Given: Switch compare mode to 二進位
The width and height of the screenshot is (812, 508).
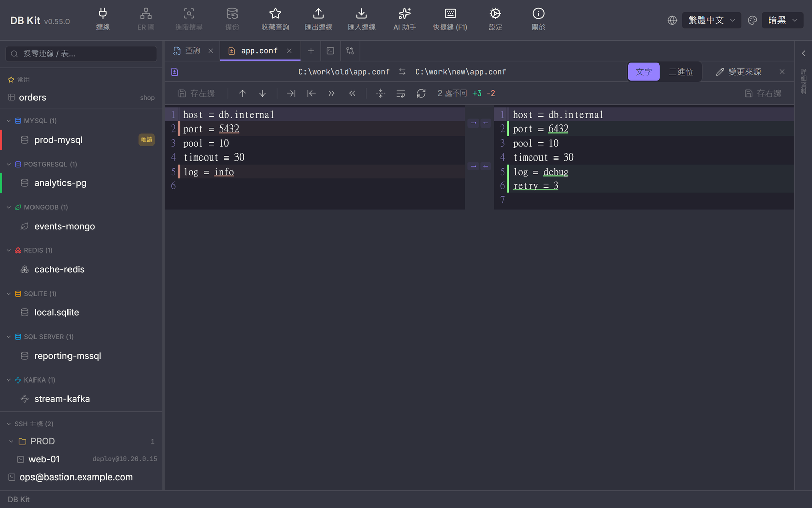Looking at the screenshot, I should point(681,72).
